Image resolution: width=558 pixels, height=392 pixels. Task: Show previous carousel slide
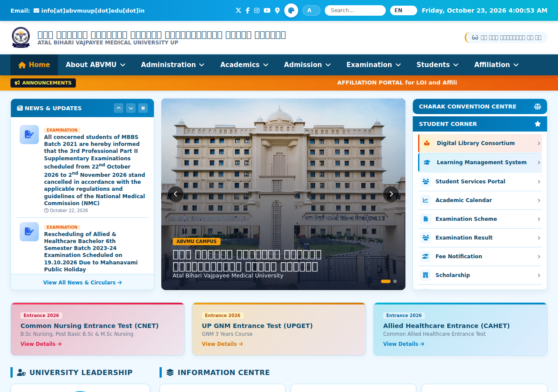coord(176,194)
